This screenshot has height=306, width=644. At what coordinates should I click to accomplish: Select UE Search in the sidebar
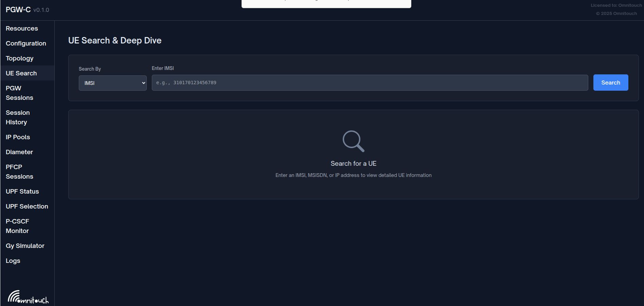21,73
